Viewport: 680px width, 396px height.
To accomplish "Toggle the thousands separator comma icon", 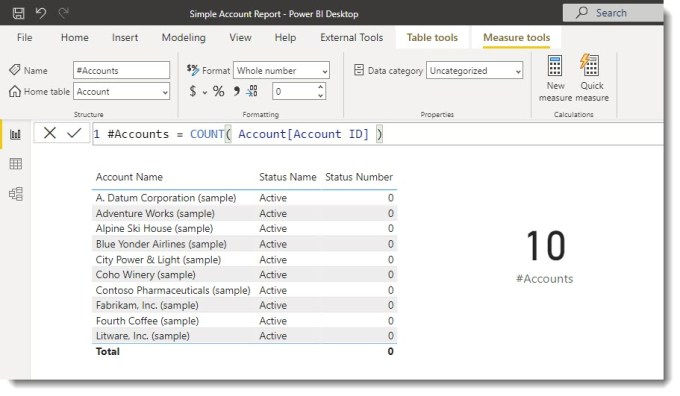I will (x=236, y=91).
